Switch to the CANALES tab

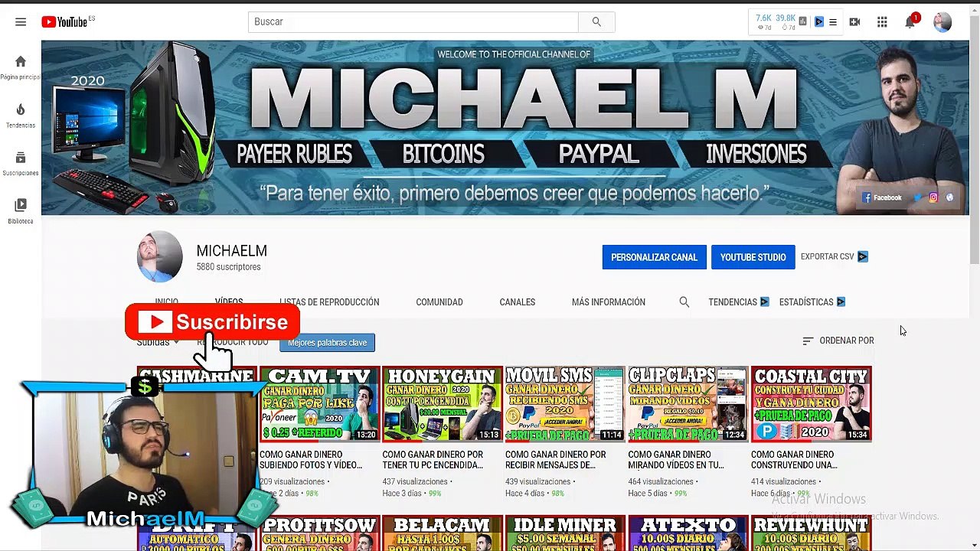tap(518, 302)
